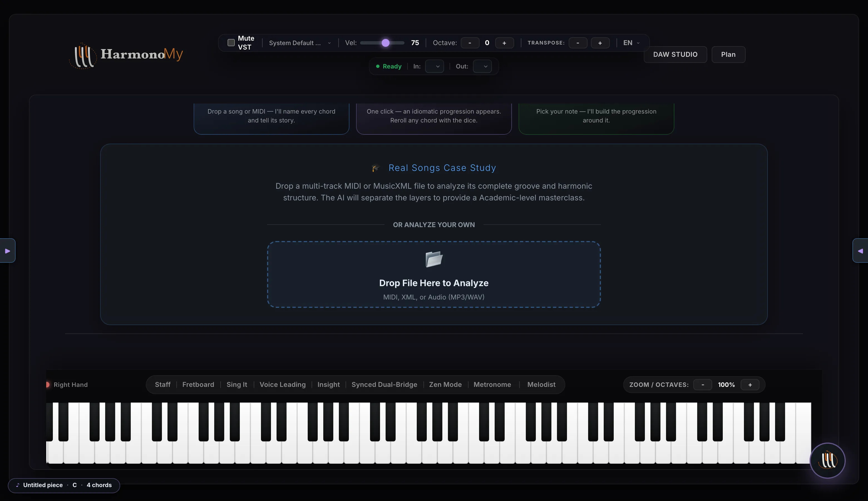868x501 pixels.
Task: Open the Metronome
Action: pyautogui.click(x=492, y=385)
